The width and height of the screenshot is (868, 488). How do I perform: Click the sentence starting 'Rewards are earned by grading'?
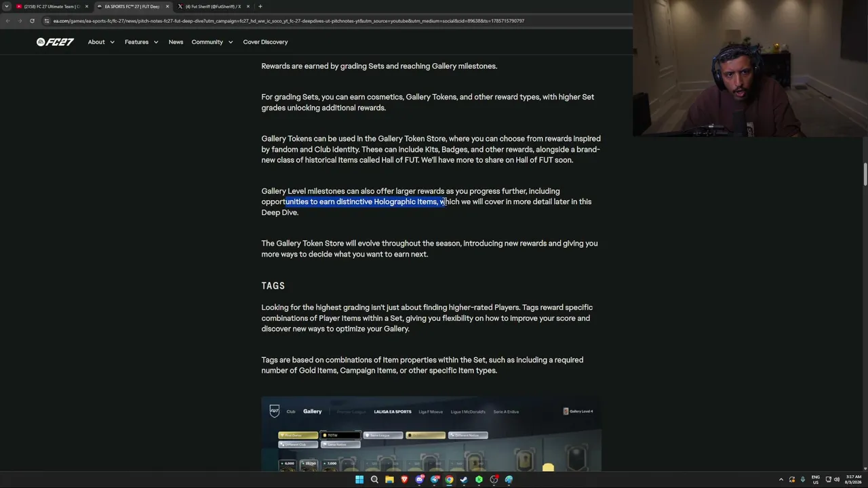(x=379, y=66)
